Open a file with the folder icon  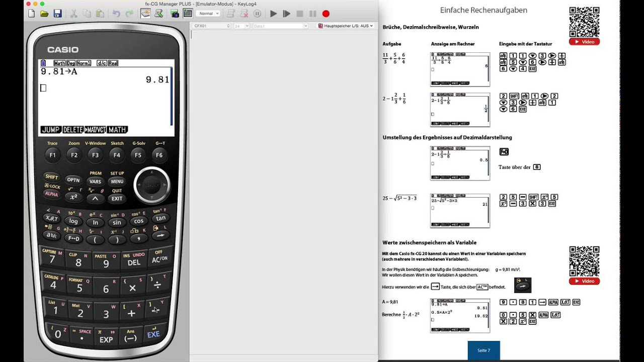pos(44,14)
